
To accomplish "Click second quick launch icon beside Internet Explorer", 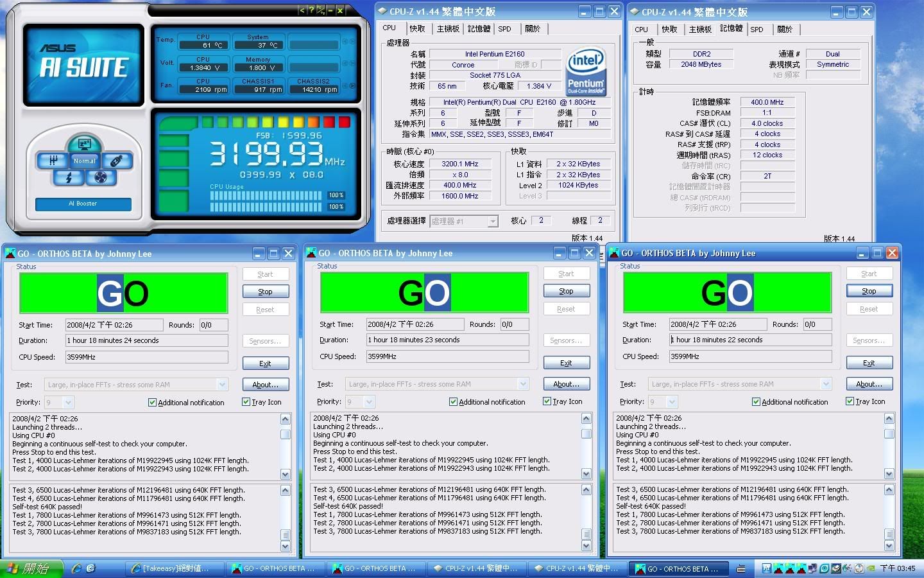I will click(x=91, y=568).
